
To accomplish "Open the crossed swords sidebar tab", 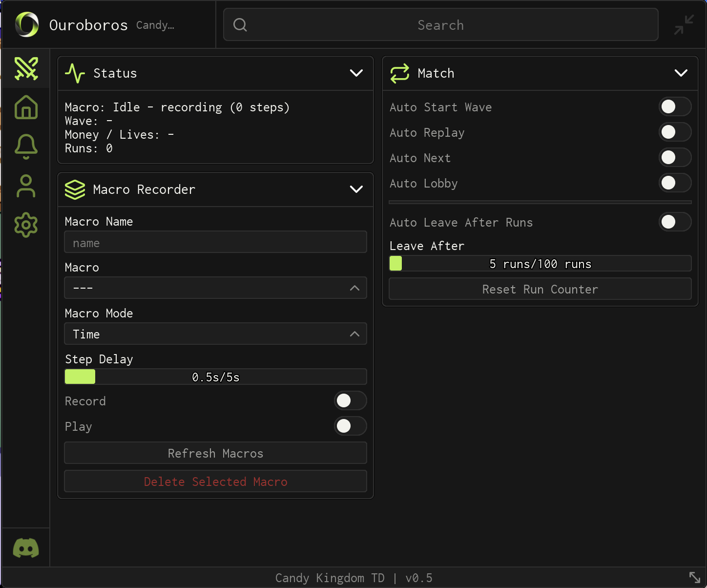I will click(x=26, y=68).
